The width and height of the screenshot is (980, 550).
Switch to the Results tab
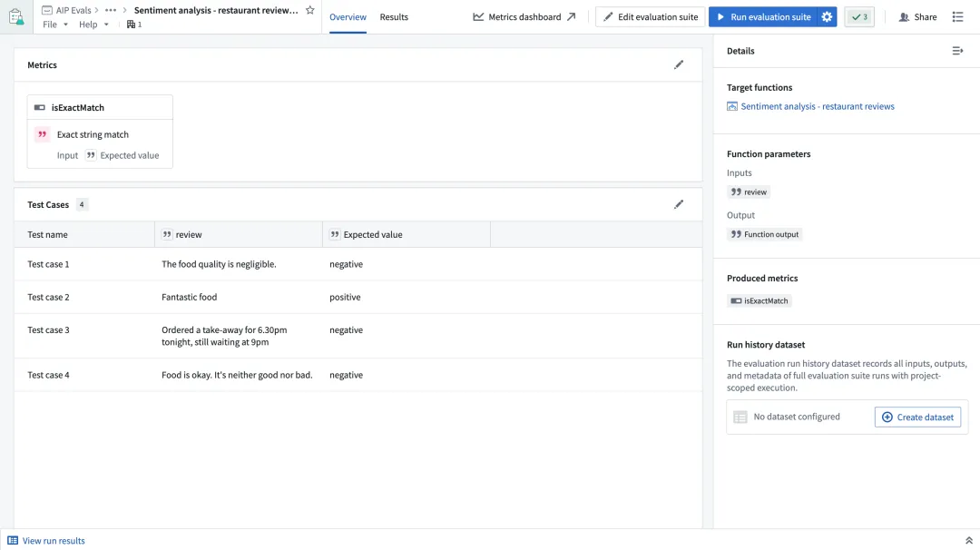tap(394, 17)
